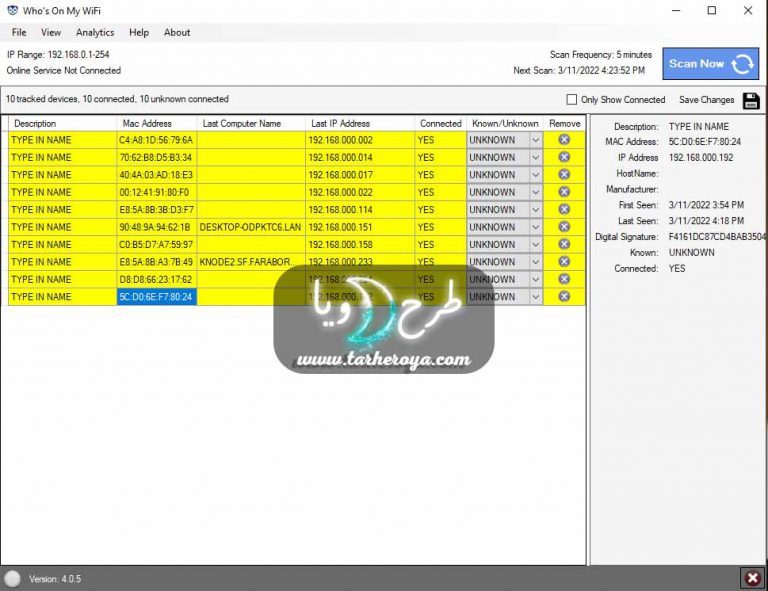Click the Save Changes label

(x=706, y=100)
